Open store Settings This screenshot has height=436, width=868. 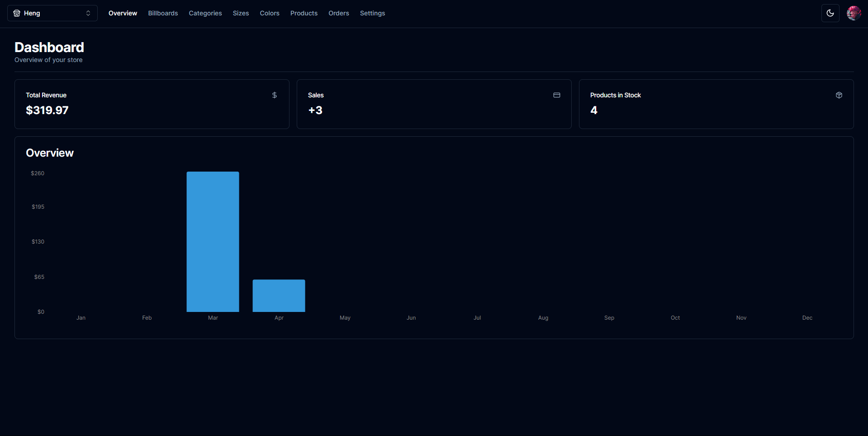[x=372, y=13]
